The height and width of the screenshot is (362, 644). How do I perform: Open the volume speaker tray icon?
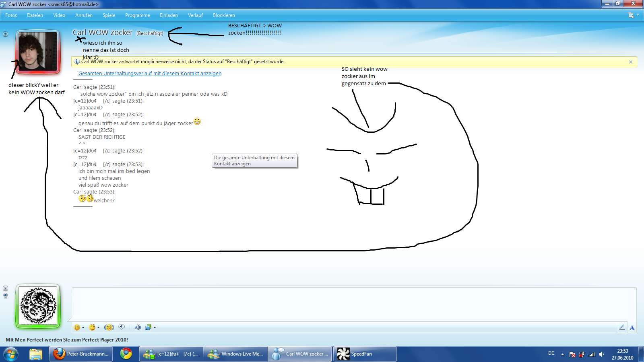coord(601,354)
